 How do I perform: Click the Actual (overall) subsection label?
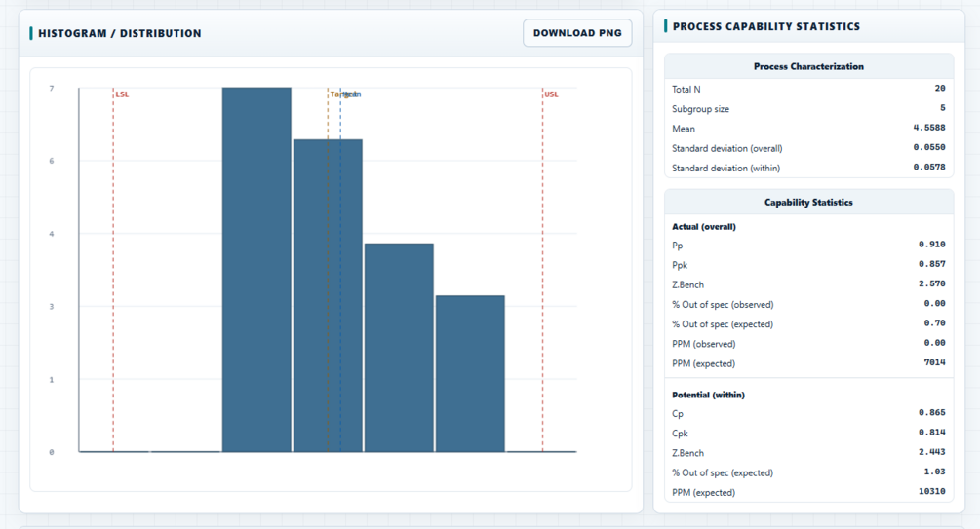coord(704,227)
